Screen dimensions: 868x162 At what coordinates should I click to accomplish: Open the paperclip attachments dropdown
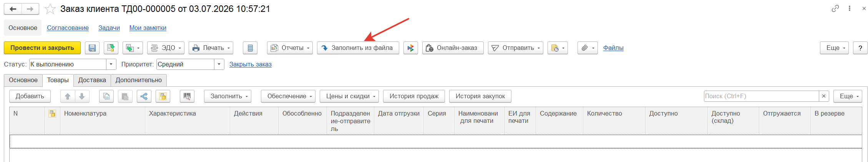click(588, 48)
